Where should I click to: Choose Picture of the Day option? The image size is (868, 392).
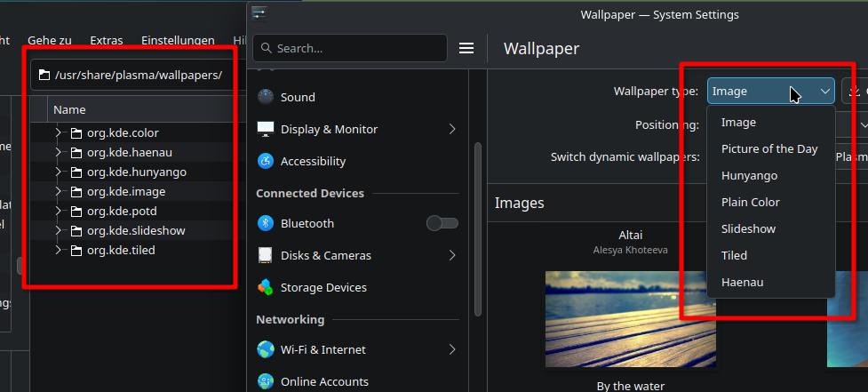click(x=768, y=148)
